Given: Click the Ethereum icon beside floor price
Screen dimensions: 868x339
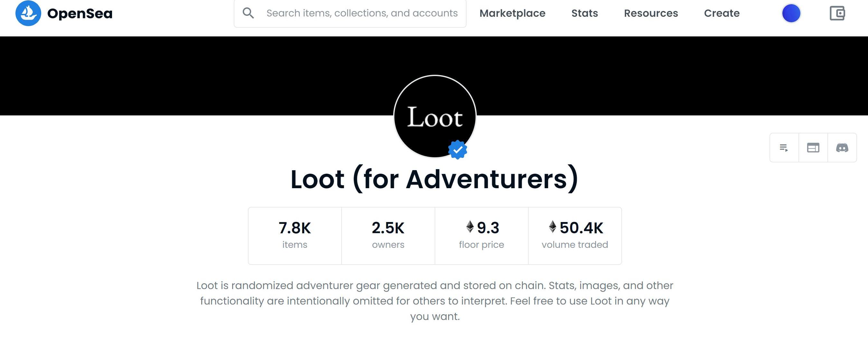Looking at the screenshot, I should [470, 227].
